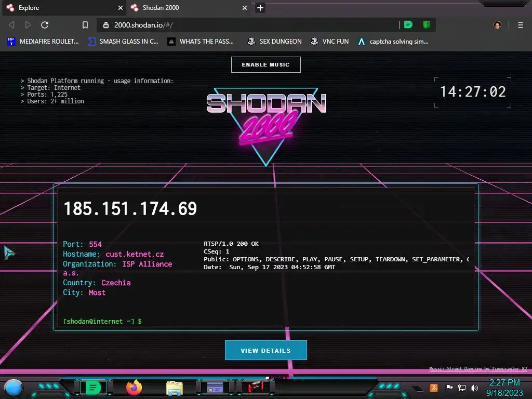Open WHATS THE PASS... bookmark
Image resolution: width=532 pixels, height=399 pixels.
click(201, 42)
